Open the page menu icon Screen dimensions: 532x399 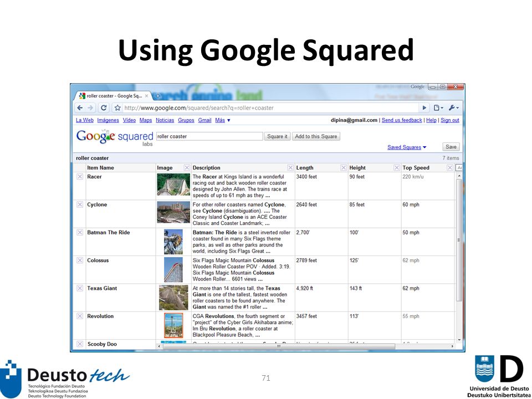click(x=438, y=108)
